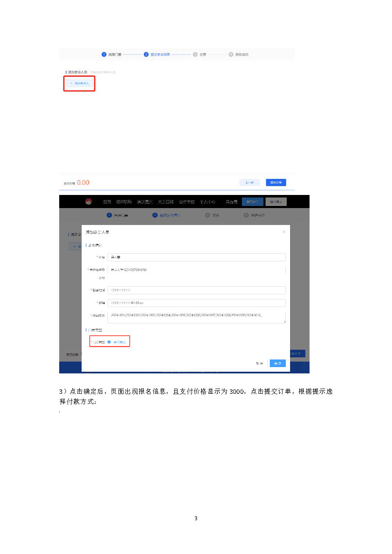392x554 pixels.
Task: Open 首页 in the navigation bar
Action: 107,202
